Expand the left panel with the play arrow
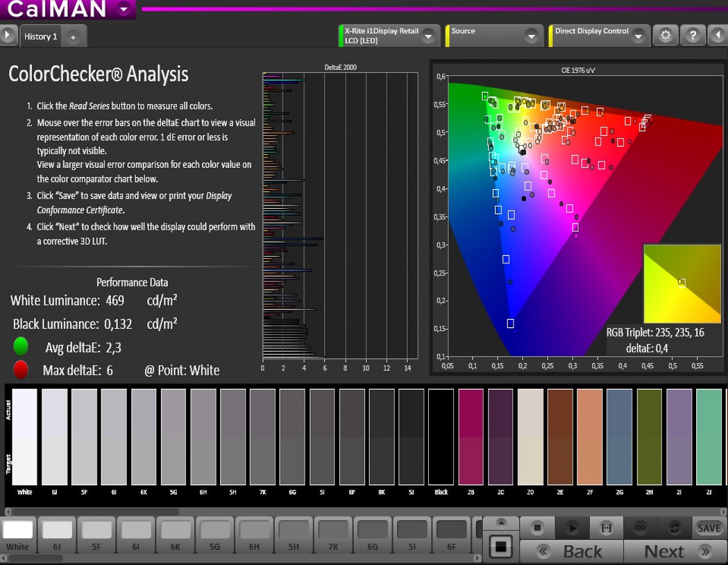 (x=7, y=35)
